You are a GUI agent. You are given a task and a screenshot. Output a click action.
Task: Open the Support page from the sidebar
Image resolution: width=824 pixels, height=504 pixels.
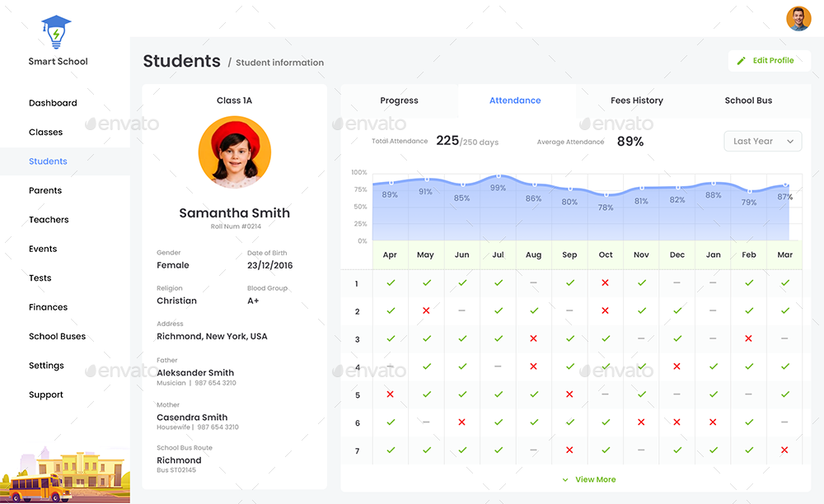click(x=45, y=394)
